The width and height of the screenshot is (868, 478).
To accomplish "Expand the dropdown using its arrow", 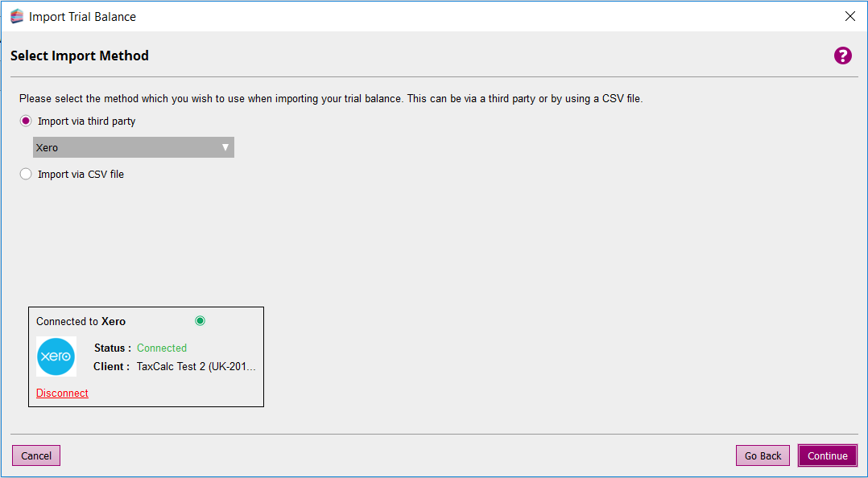I will pyautogui.click(x=225, y=147).
